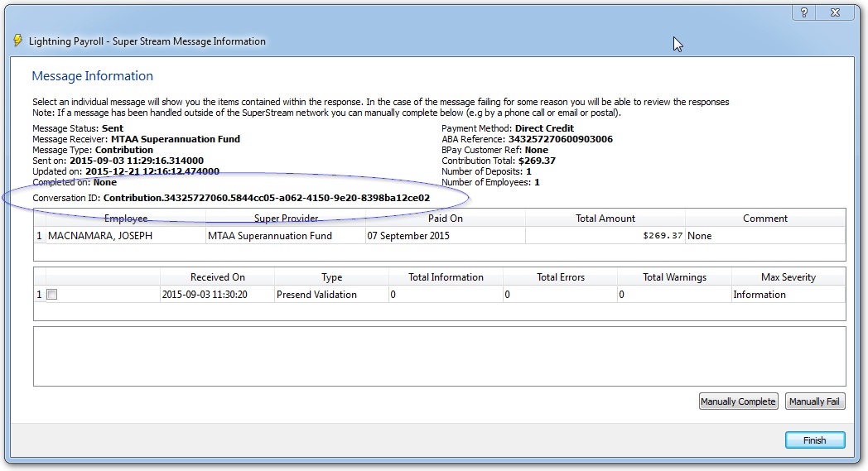Select the Paid On column header

click(x=445, y=218)
